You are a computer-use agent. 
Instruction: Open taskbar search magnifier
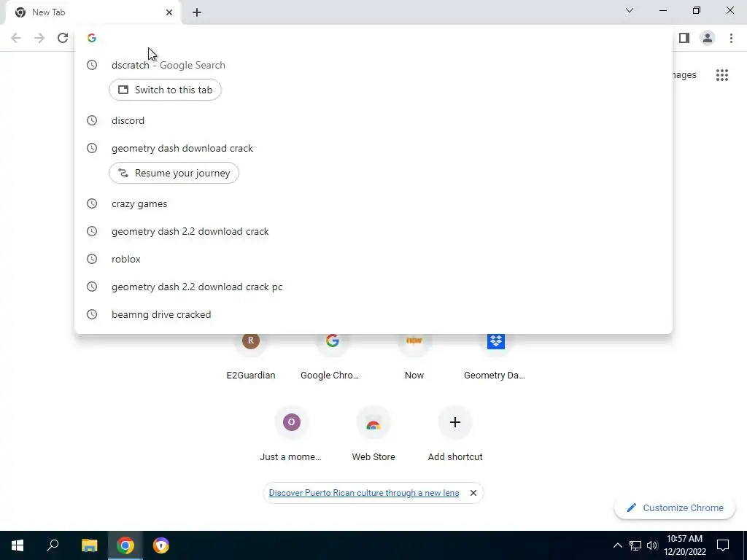pyautogui.click(x=53, y=545)
